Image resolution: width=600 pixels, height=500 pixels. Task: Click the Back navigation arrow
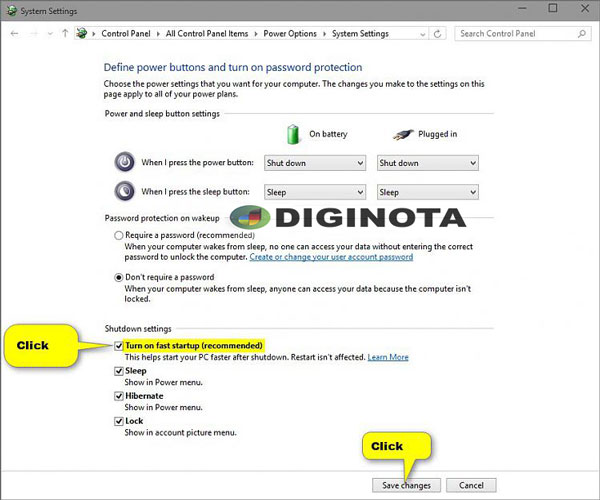coord(15,34)
